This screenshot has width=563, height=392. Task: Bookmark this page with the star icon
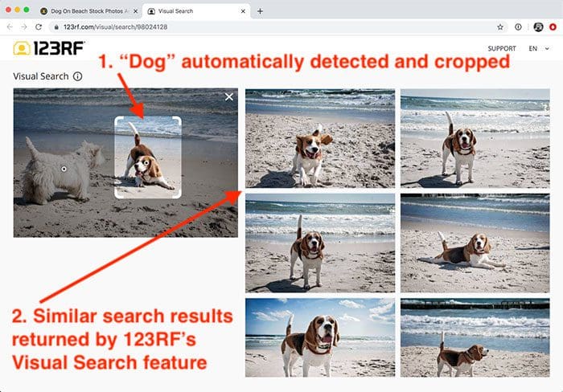click(x=500, y=27)
